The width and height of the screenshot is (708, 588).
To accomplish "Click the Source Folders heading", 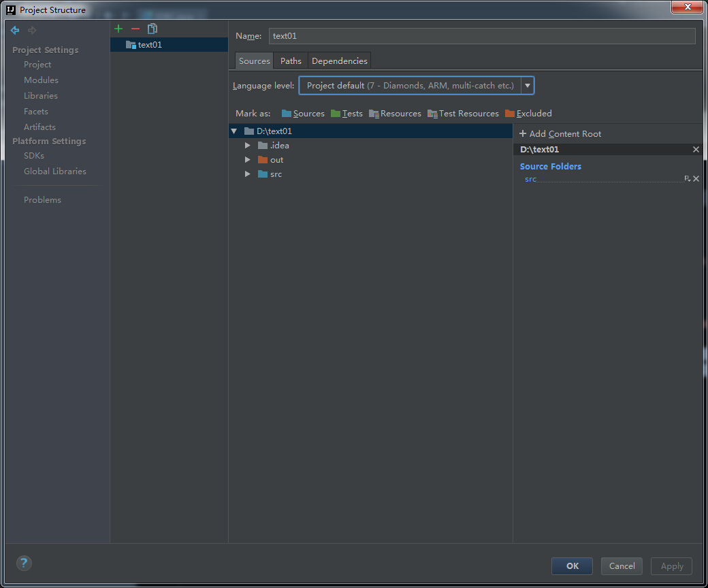I will [551, 167].
